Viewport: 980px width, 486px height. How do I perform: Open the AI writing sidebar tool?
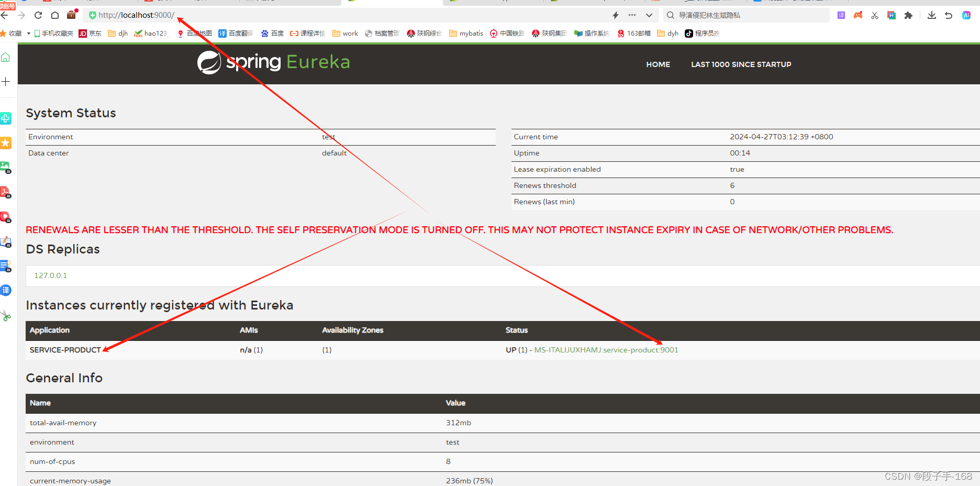(x=6, y=241)
